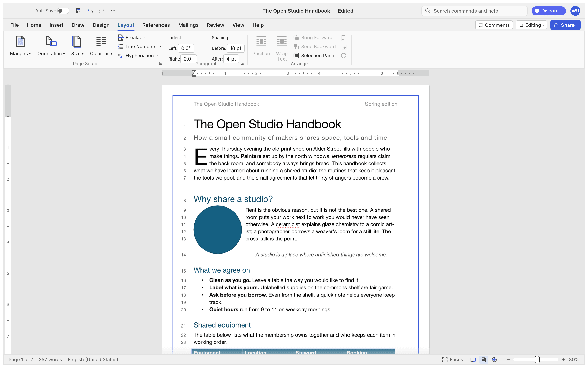Switch to Web Layout view icon
Screen dimensions: 588x368
[494, 359]
